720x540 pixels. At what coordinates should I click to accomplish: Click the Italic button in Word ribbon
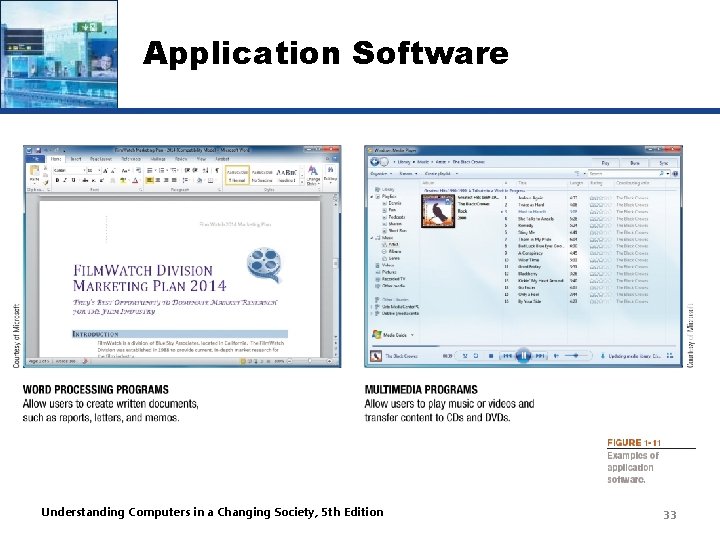click(x=65, y=180)
